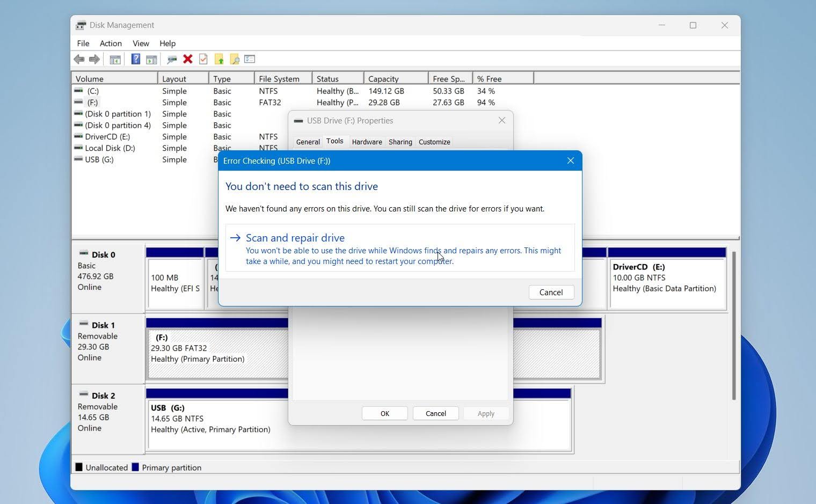
Task: Click the drive icon beside USB (G:) row
Action: [79, 159]
